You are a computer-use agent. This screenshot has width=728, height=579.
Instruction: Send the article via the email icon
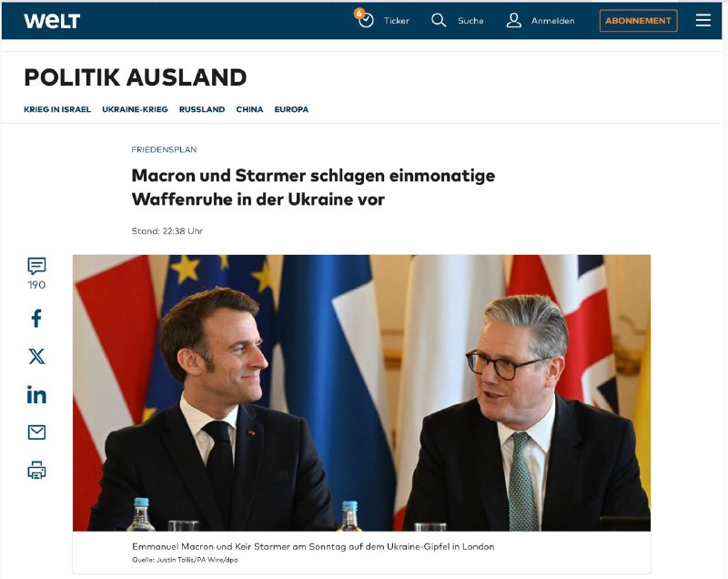click(x=36, y=432)
